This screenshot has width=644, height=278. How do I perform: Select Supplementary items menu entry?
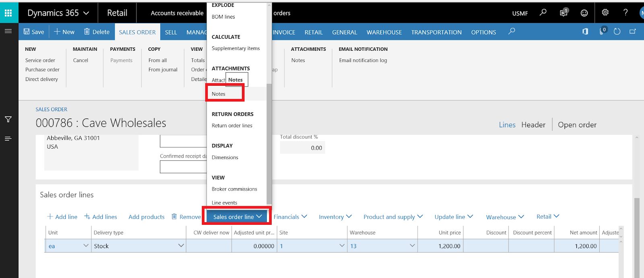(236, 48)
